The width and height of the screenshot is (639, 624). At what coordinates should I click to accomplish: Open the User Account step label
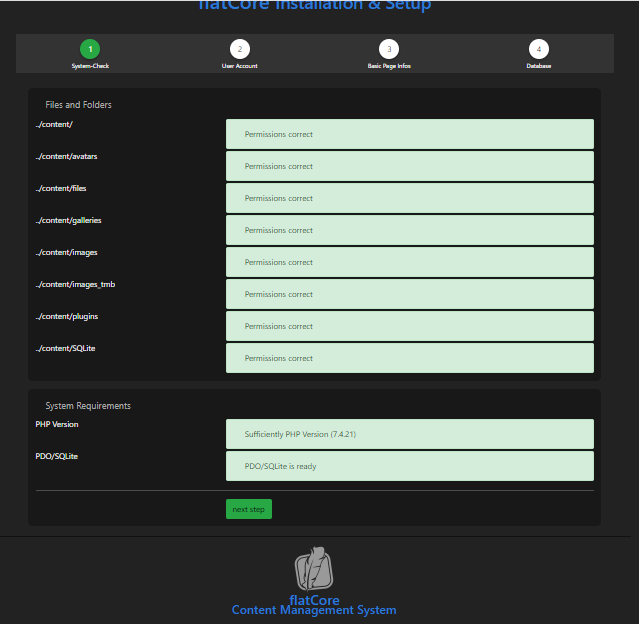coord(239,66)
